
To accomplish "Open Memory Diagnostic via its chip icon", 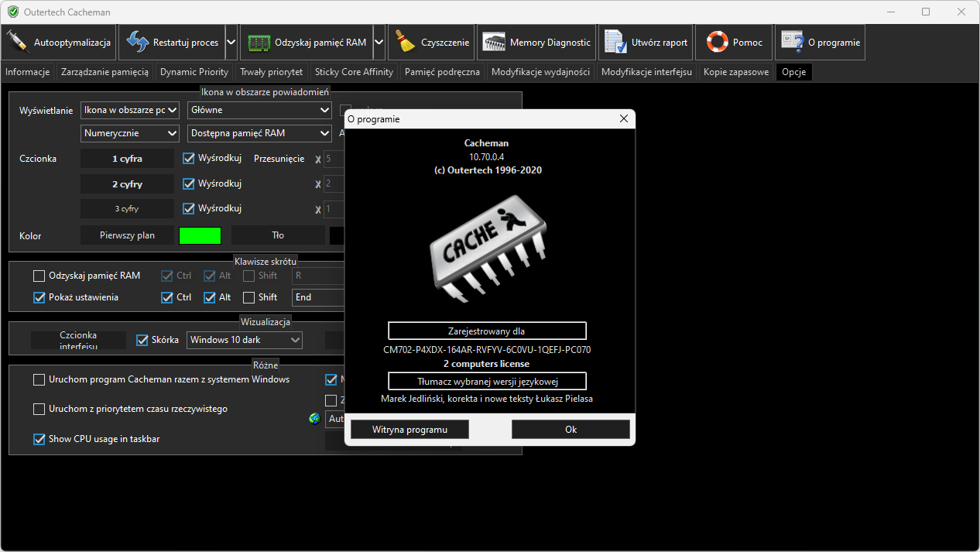I will point(494,43).
